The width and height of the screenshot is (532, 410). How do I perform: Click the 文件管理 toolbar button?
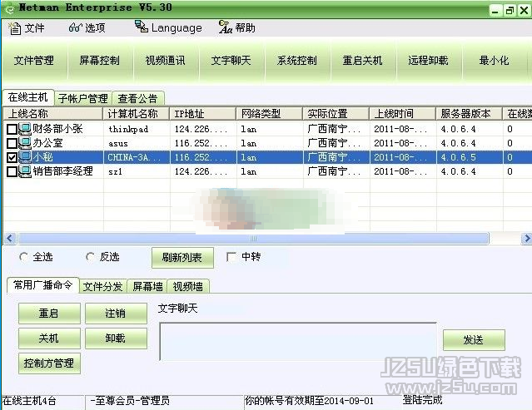click(x=34, y=61)
